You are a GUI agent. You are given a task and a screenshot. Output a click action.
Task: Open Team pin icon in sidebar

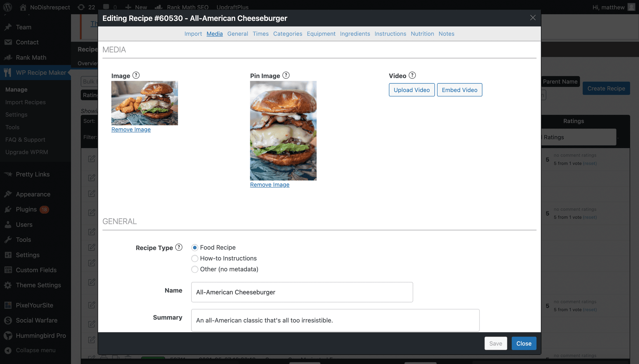click(x=8, y=27)
